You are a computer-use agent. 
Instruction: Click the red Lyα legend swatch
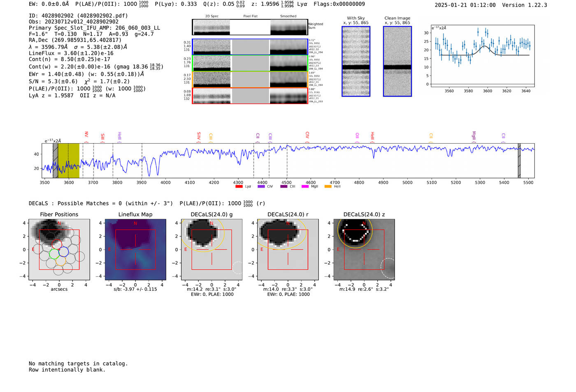tap(239, 187)
